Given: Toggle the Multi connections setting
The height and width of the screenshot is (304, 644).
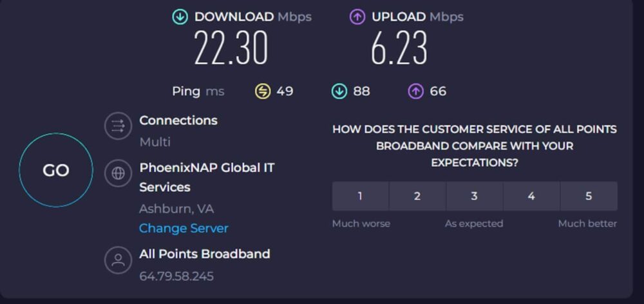Looking at the screenshot, I should (x=155, y=142).
